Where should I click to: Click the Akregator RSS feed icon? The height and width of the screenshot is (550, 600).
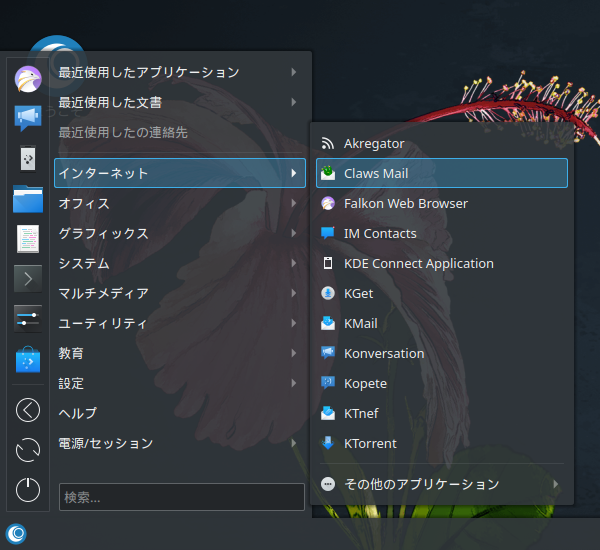coord(328,144)
